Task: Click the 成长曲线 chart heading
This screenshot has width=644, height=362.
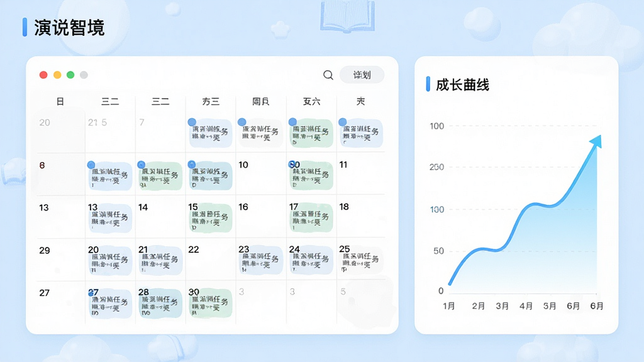Action: [x=462, y=85]
